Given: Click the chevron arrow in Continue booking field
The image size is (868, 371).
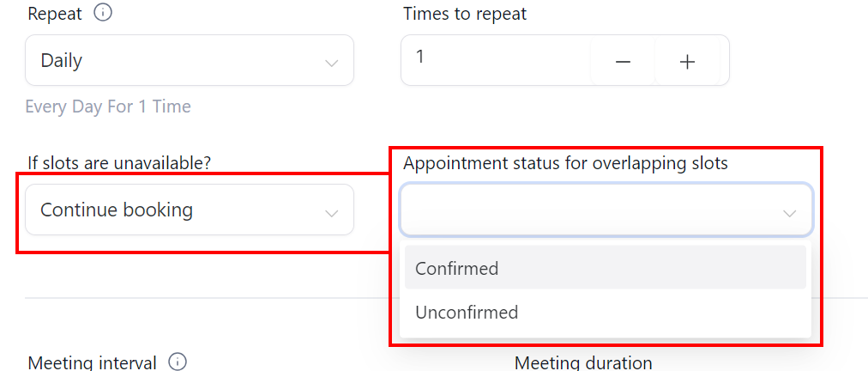Looking at the screenshot, I should pyautogui.click(x=332, y=213).
